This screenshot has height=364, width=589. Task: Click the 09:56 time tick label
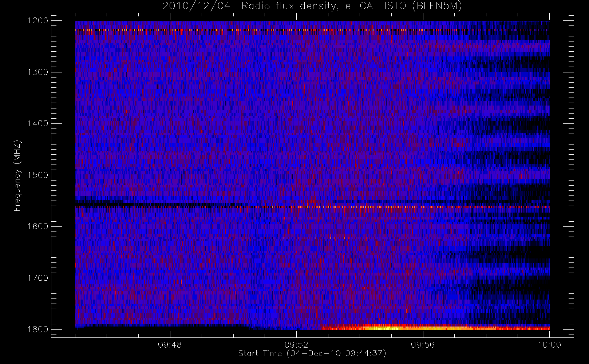(423, 345)
